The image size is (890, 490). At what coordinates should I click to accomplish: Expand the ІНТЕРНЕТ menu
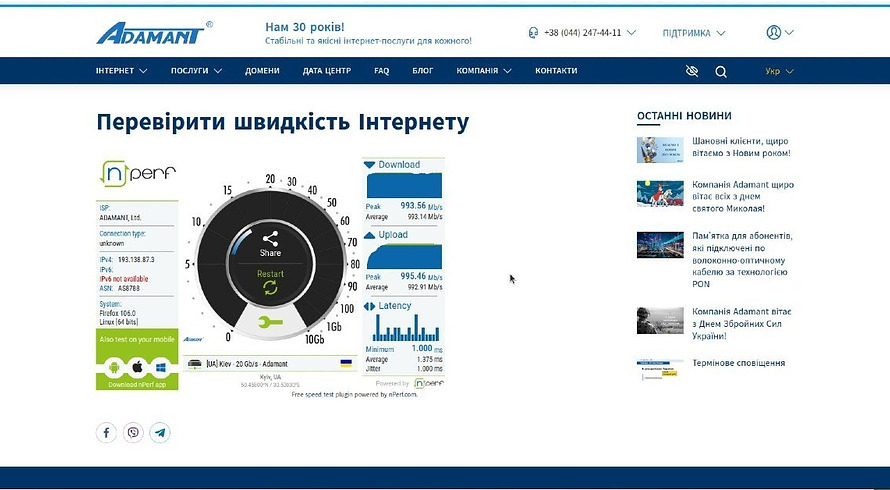pos(121,71)
